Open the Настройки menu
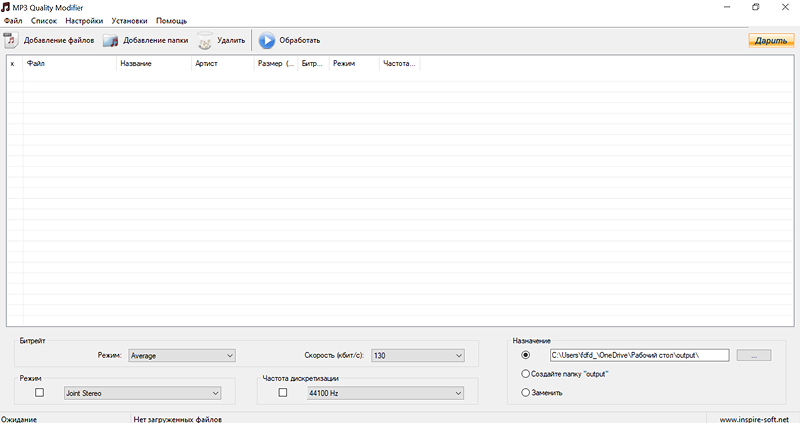This screenshot has height=423, width=800. (84, 20)
